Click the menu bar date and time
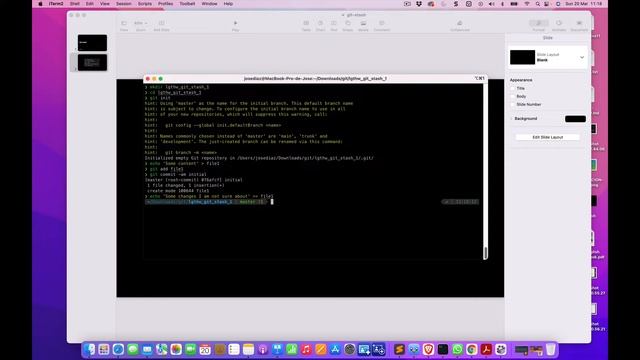The height and width of the screenshot is (360, 640). [x=583, y=4]
